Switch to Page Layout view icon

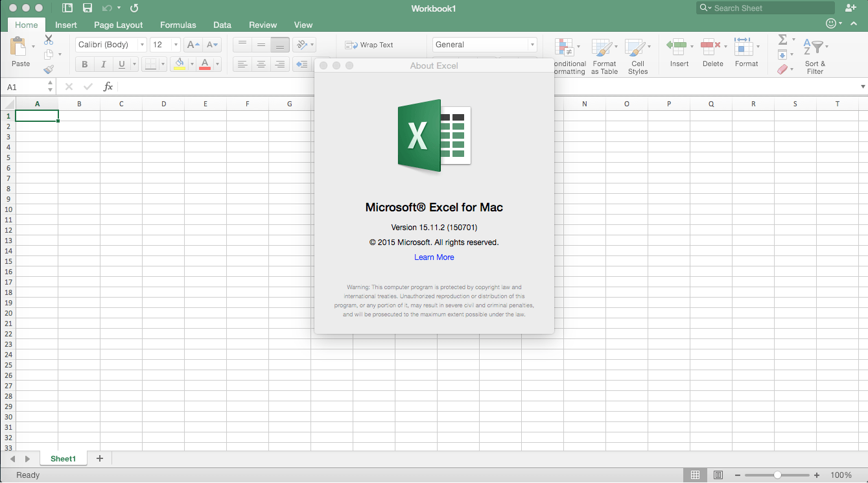coord(718,475)
